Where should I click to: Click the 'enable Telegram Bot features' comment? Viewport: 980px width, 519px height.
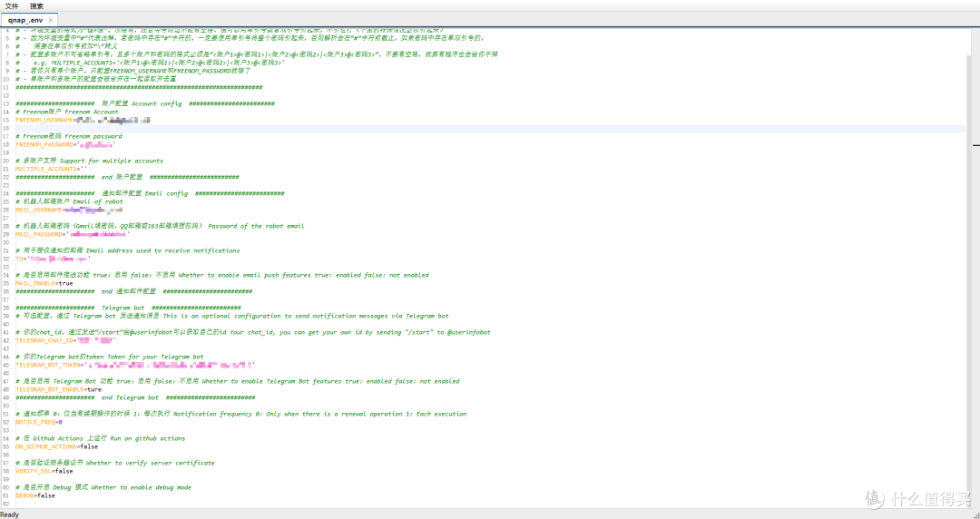click(238, 381)
